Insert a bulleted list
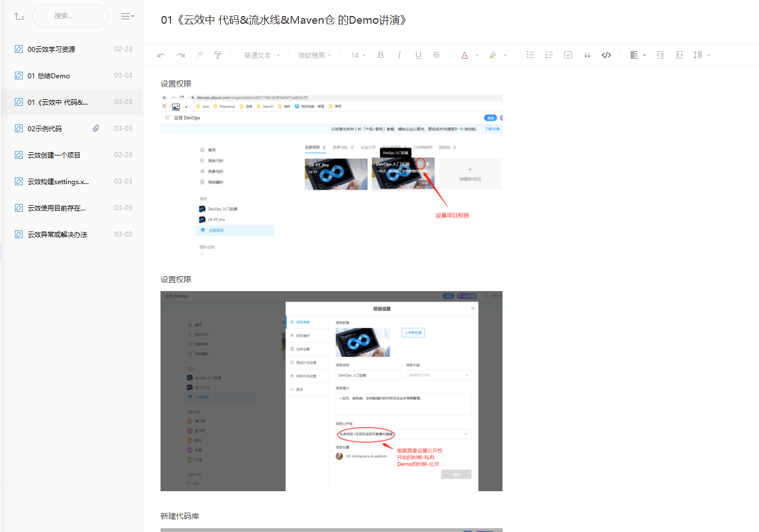Image resolution: width=759 pixels, height=532 pixels. [530, 55]
